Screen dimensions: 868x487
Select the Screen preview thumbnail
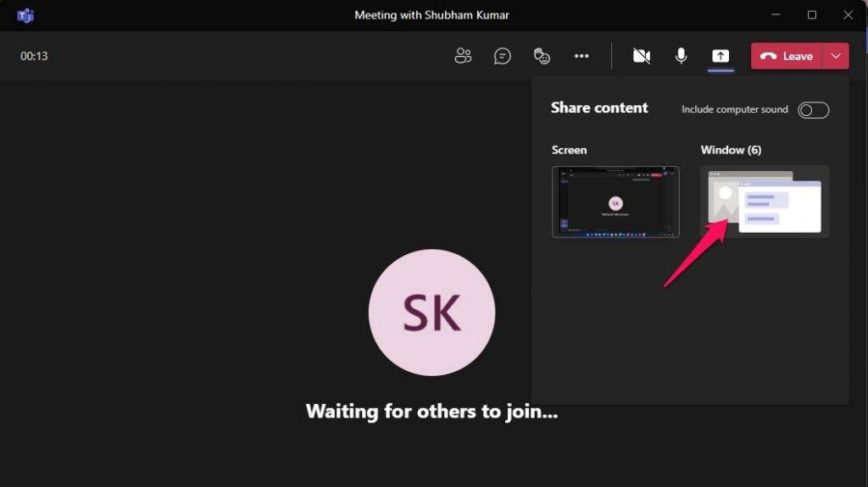tap(615, 202)
